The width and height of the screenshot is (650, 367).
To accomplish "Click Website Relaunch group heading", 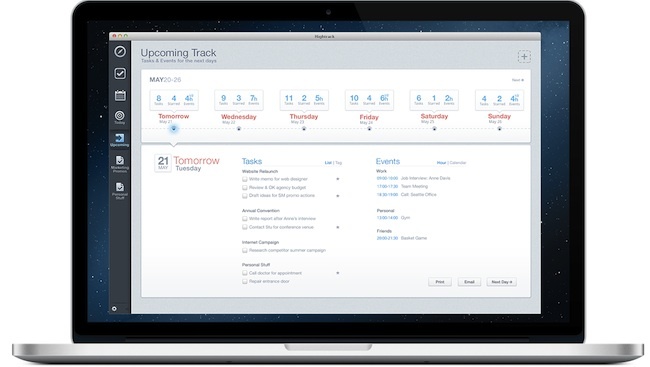I will tap(260, 171).
